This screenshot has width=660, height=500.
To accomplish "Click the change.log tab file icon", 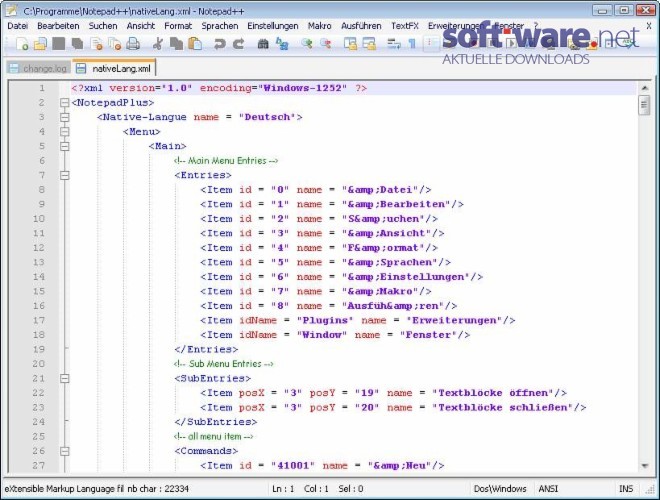I will coord(14,68).
